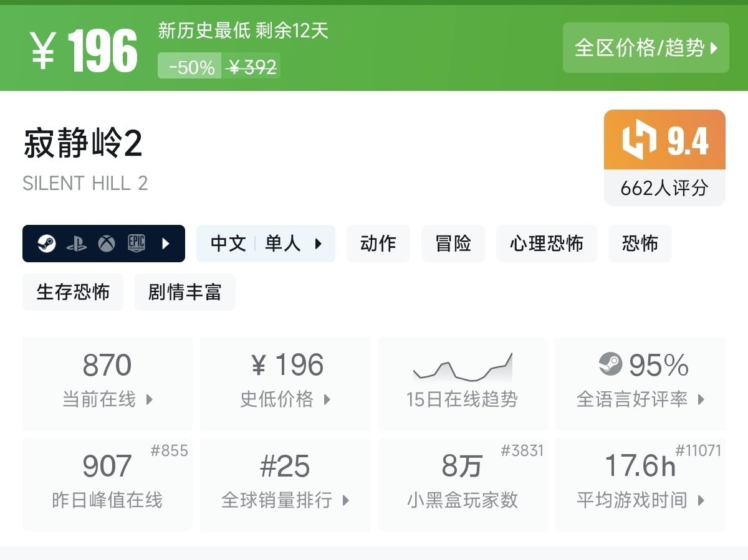
Task: Select the 生存恐怖 tag
Action: pos(73,292)
